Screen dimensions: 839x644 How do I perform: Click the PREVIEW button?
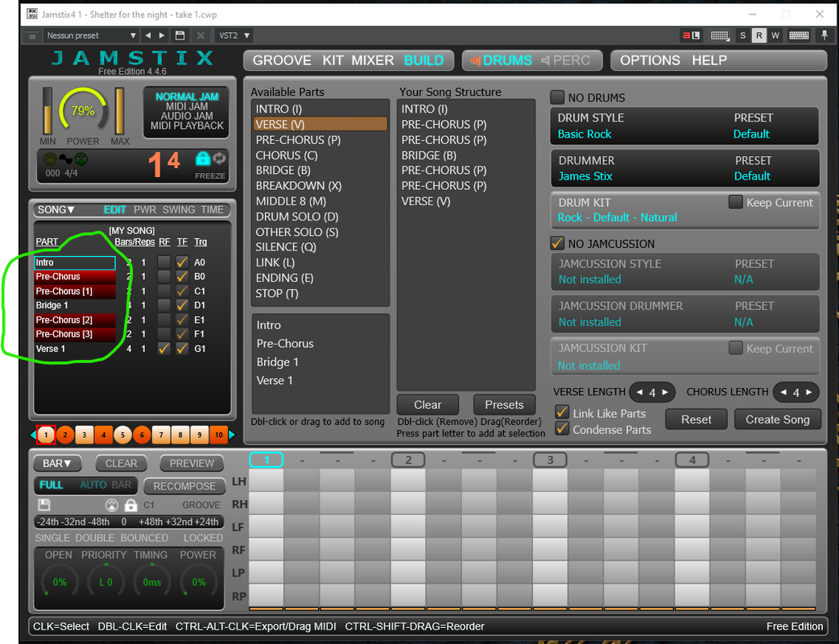(x=192, y=463)
